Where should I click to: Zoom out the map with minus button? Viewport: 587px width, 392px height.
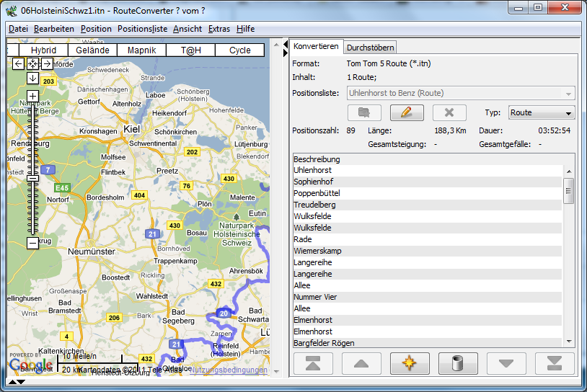[x=32, y=244]
